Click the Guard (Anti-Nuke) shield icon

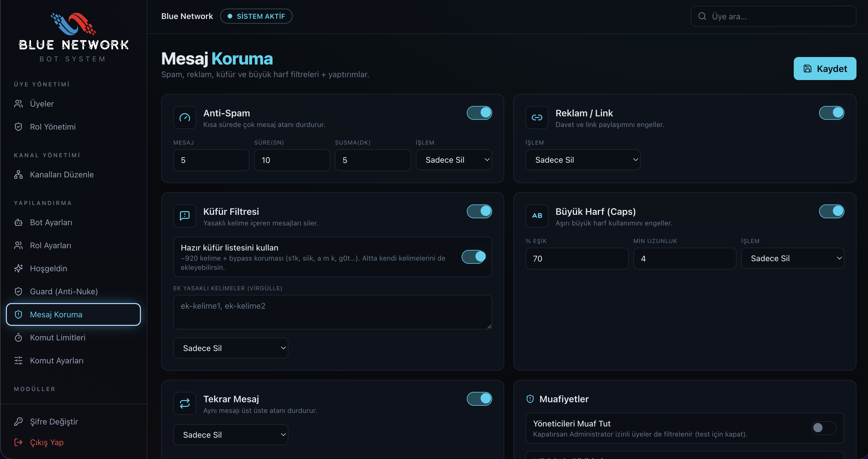click(x=18, y=291)
